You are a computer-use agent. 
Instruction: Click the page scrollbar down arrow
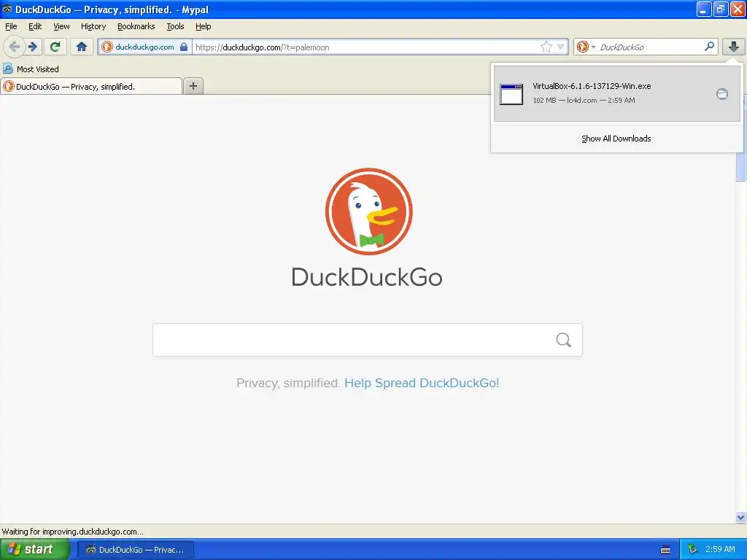click(740, 517)
